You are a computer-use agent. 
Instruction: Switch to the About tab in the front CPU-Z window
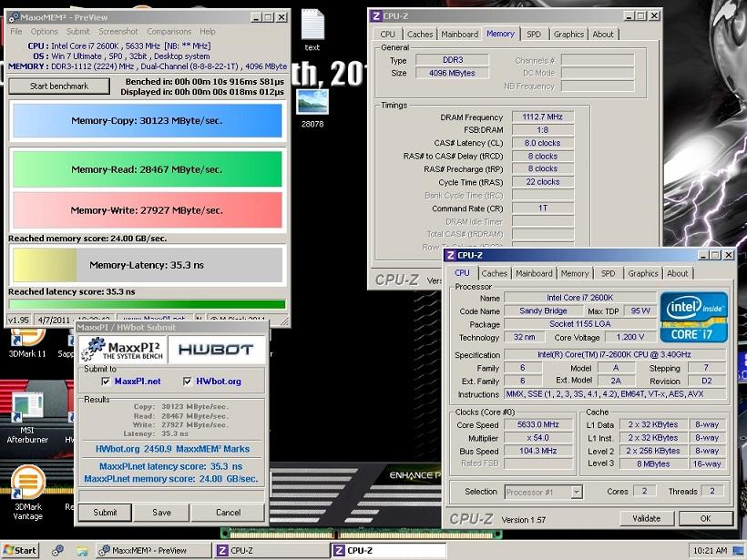[677, 273]
